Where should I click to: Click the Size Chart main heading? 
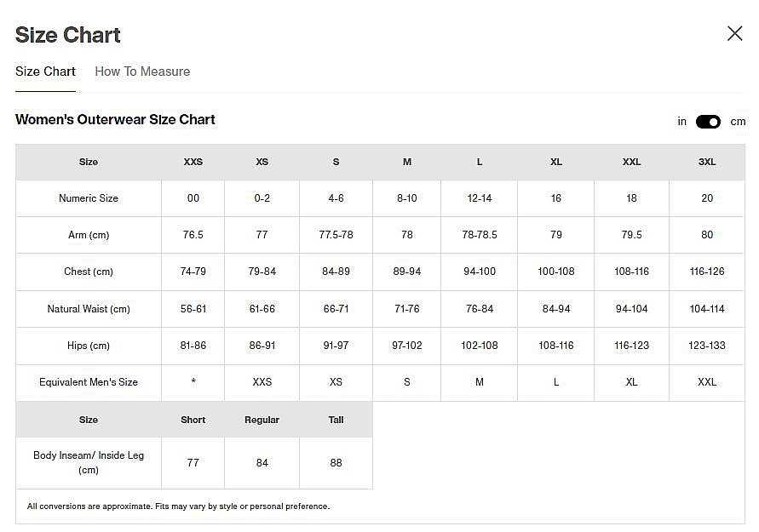pyautogui.click(x=68, y=35)
